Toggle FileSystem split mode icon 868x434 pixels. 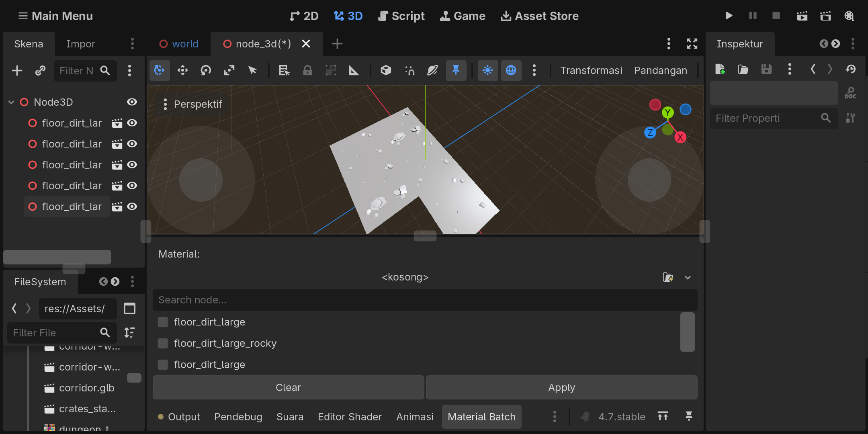(129, 309)
